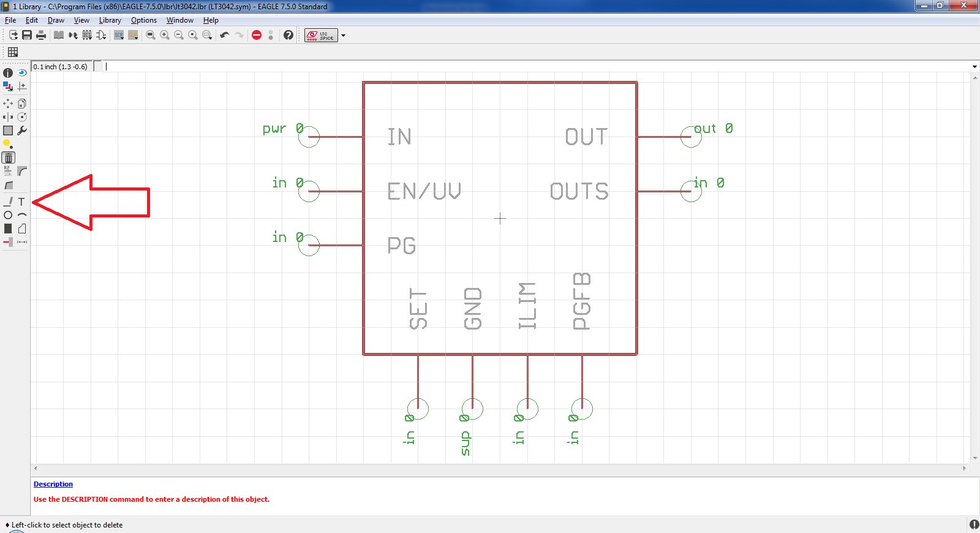Select the Arc tool

[22, 215]
